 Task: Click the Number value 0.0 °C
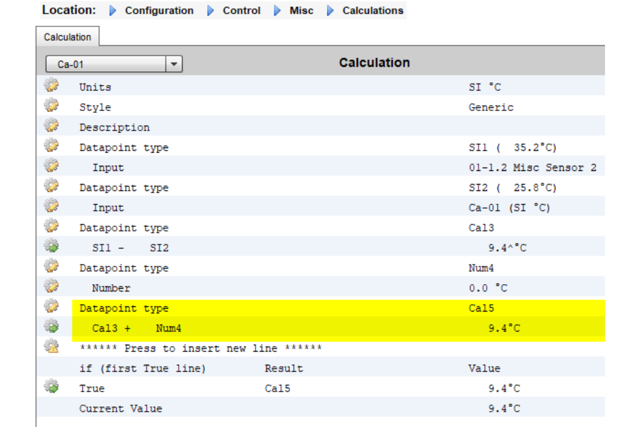pos(490,288)
